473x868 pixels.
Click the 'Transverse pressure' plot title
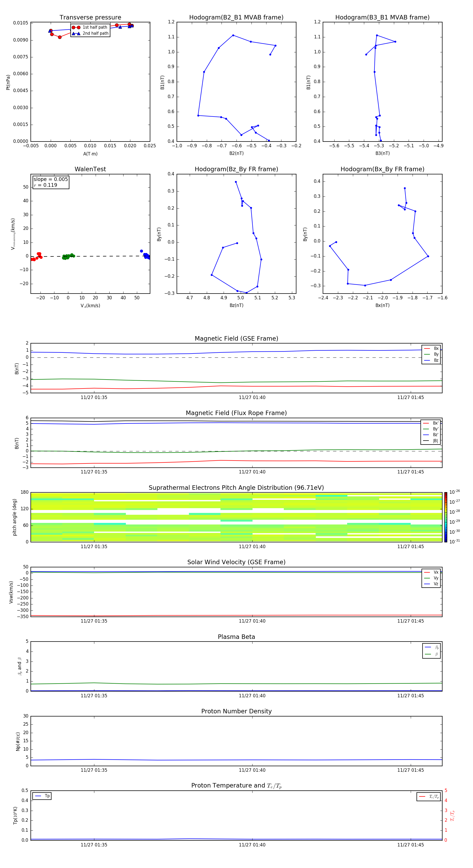pyautogui.click(x=90, y=18)
